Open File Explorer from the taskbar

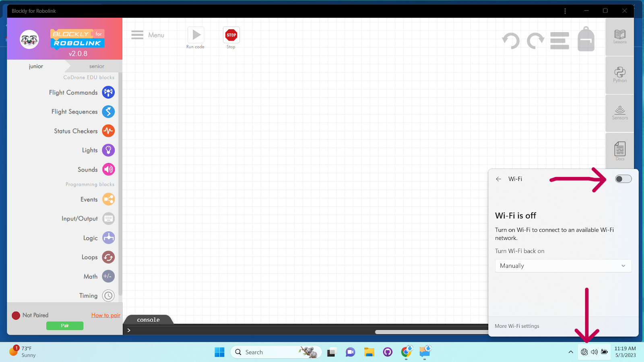coord(369,352)
